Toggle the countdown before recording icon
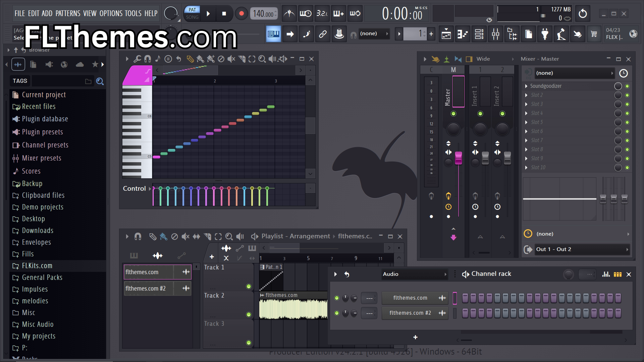 (x=322, y=14)
